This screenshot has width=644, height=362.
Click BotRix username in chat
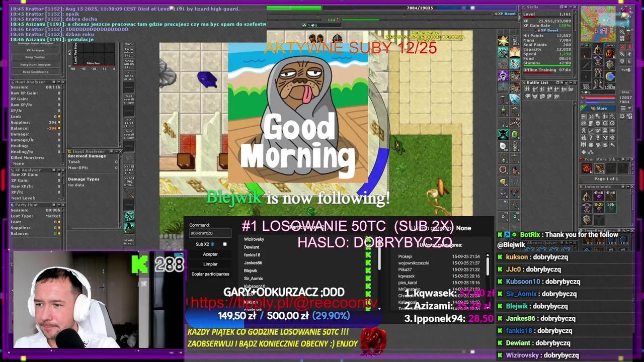tap(530, 235)
